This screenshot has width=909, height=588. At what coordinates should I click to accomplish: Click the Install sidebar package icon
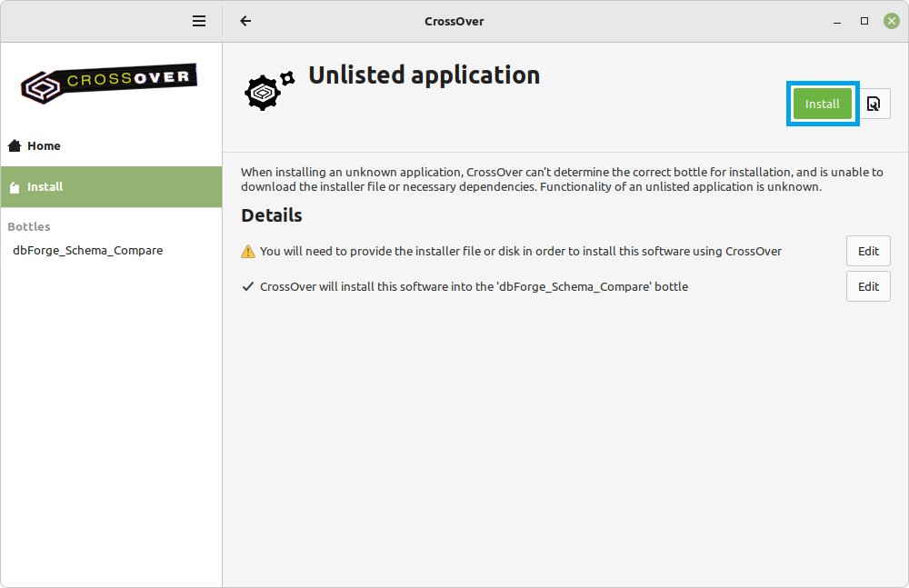[15, 187]
